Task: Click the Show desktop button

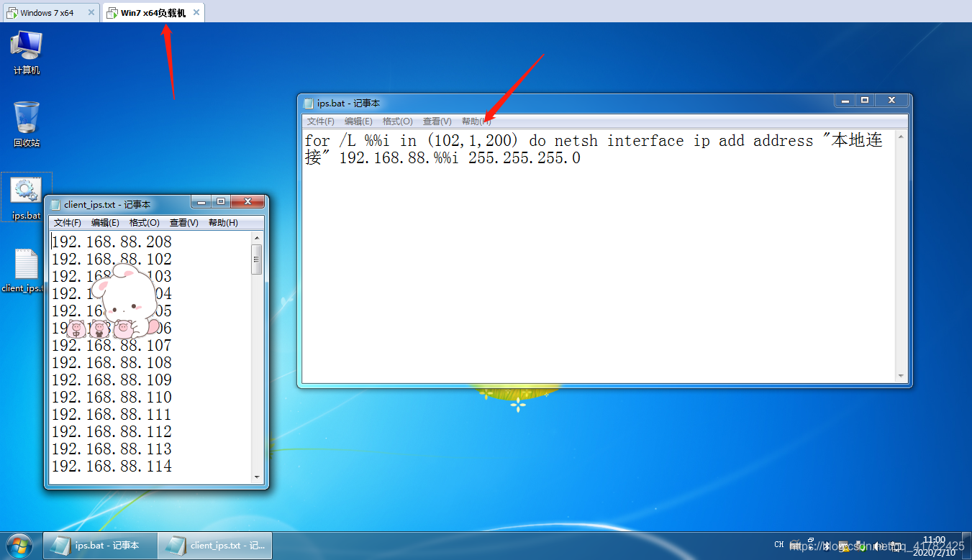Action: pos(966,546)
